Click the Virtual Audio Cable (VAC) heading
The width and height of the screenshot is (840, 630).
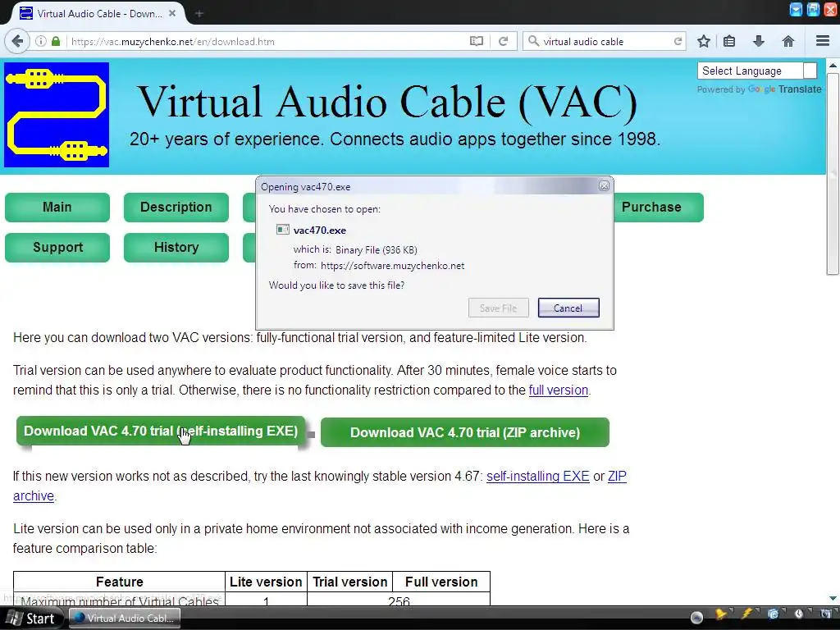tap(387, 101)
